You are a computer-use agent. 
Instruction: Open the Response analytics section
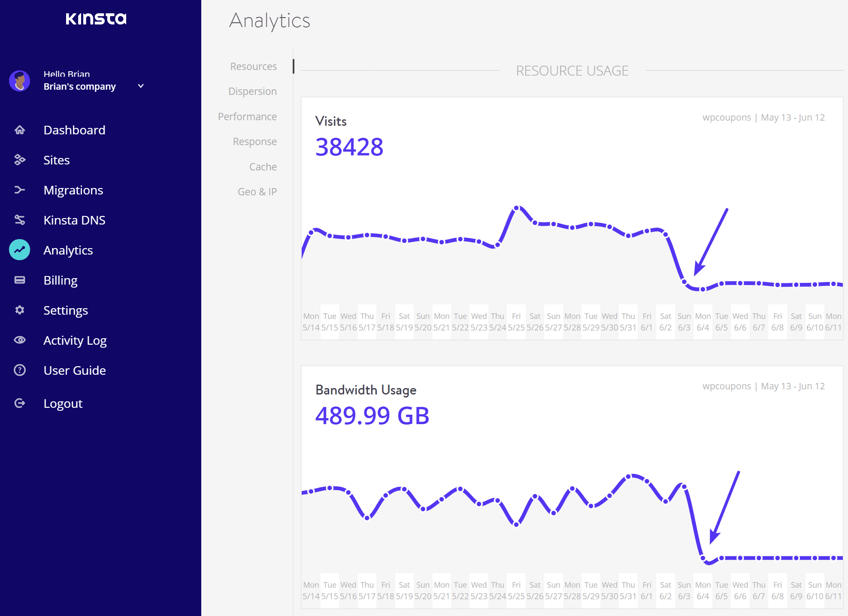click(255, 142)
